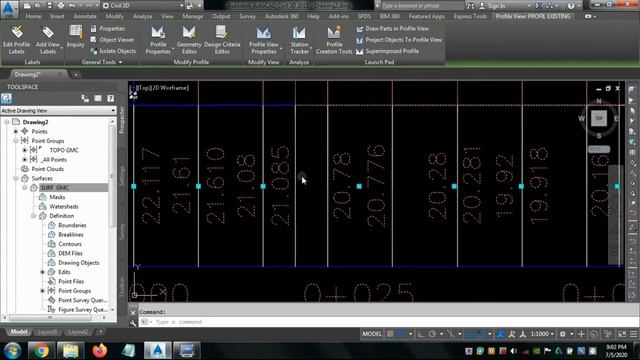Open the Civil 3D workspace dropdown

(x=143, y=6)
